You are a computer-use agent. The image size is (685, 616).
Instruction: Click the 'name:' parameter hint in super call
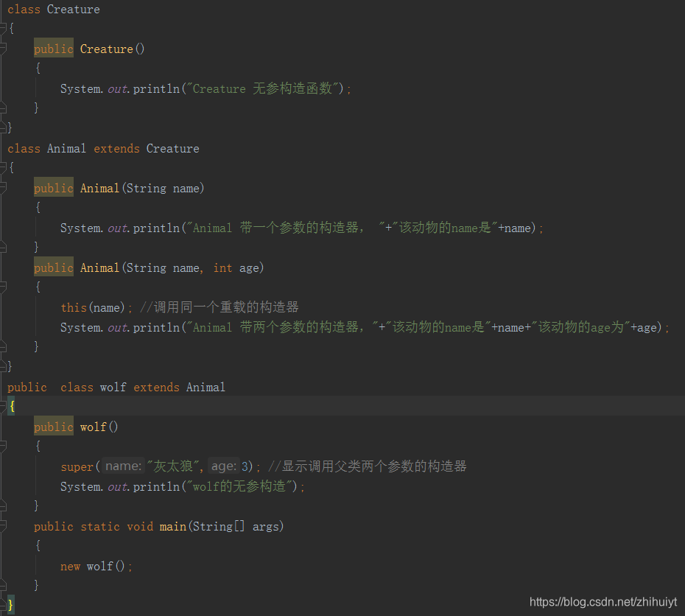pos(123,466)
